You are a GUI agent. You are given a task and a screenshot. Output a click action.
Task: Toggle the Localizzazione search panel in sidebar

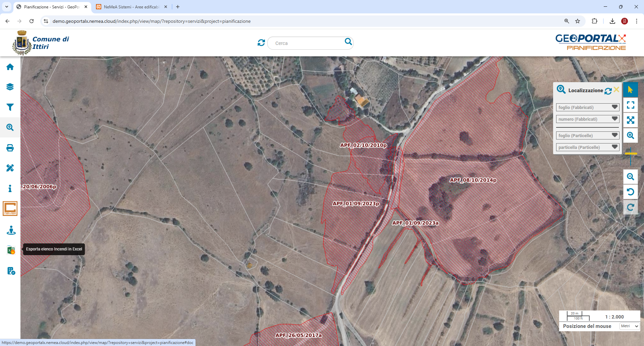pyautogui.click(x=10, y=127)
